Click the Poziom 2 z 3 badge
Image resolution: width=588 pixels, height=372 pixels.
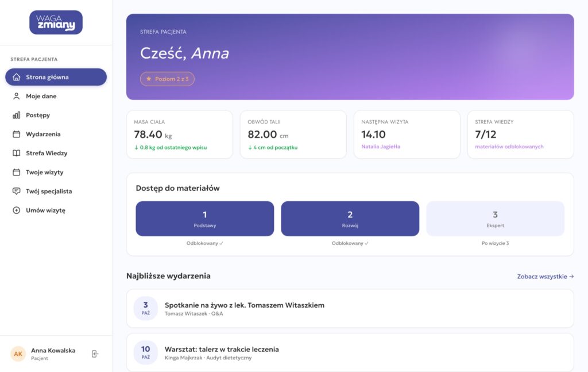point(167,79)
